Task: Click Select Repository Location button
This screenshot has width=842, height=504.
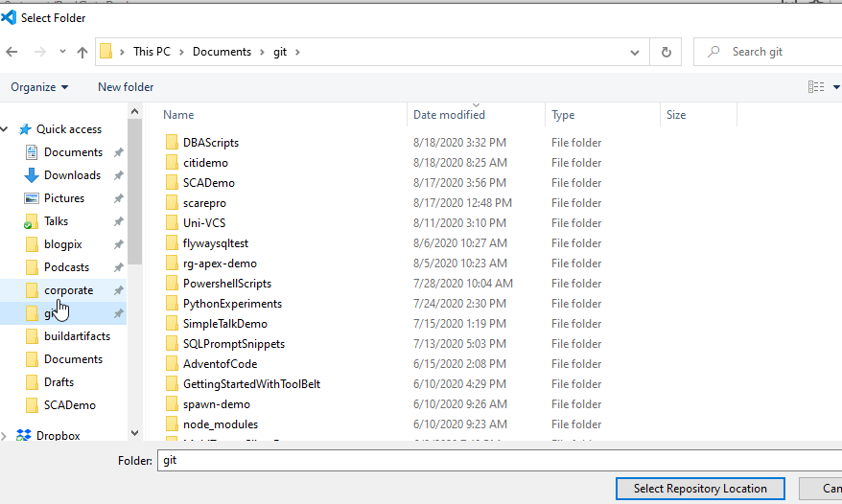Action: [x=700, y=489]
